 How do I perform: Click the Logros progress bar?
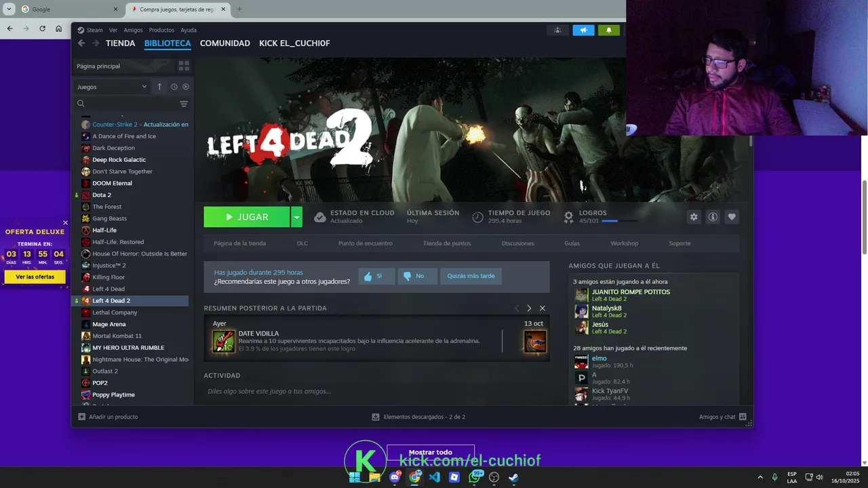click(619, 221)
